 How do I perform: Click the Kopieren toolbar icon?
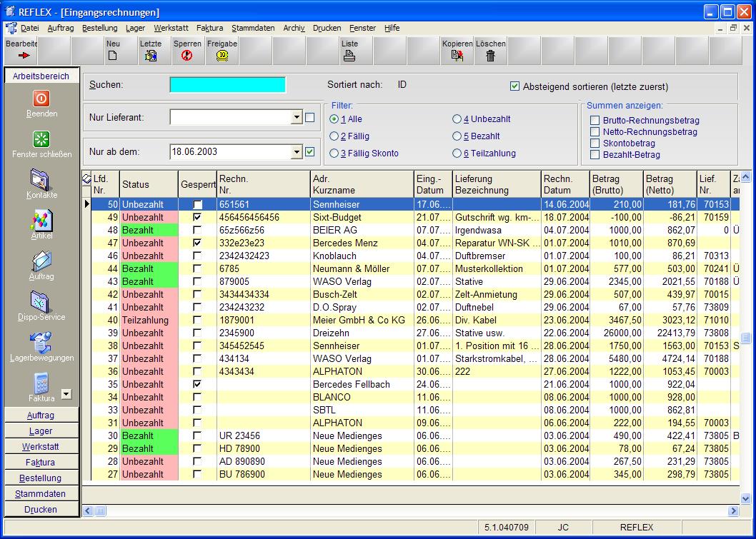tap(457, 56)
